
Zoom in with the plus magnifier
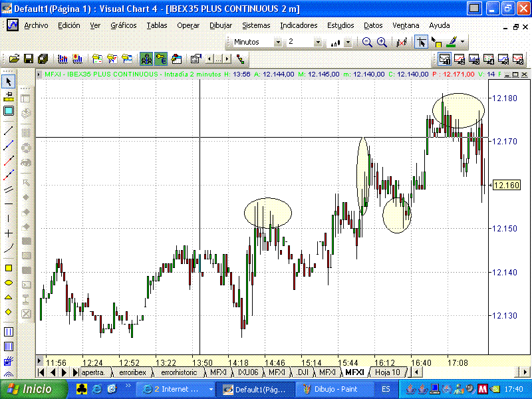click(x=382, y=42)
